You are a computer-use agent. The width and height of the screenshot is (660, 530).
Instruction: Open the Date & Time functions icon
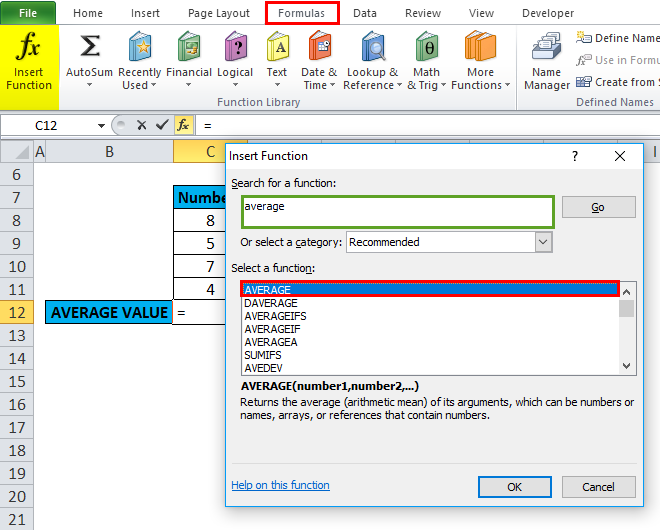tap(320, 46)
